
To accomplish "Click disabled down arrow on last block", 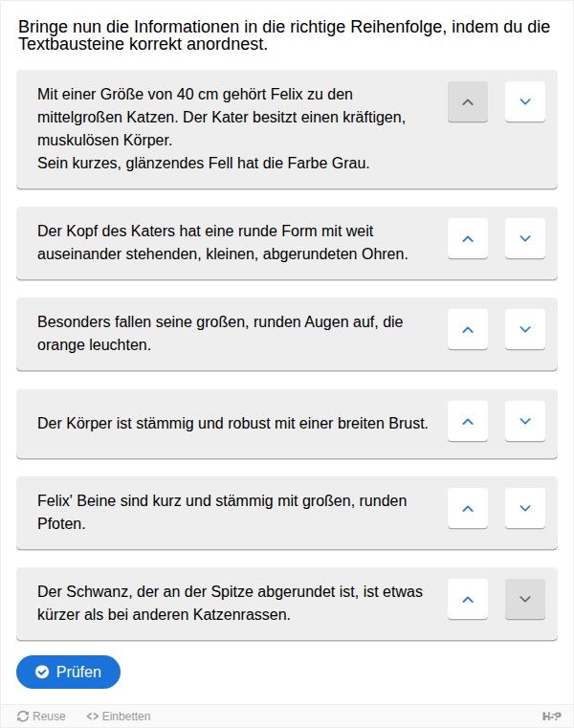I will coord(525,599).
